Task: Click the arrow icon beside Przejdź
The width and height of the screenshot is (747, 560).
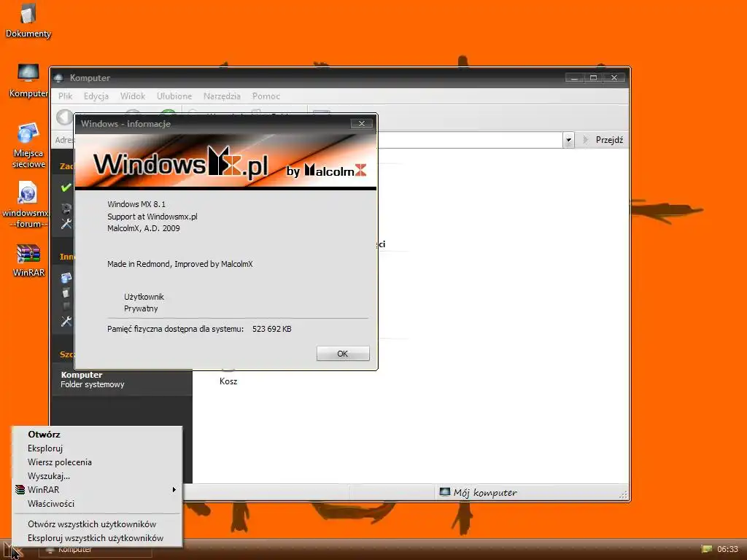Action: tap(586, 140)
